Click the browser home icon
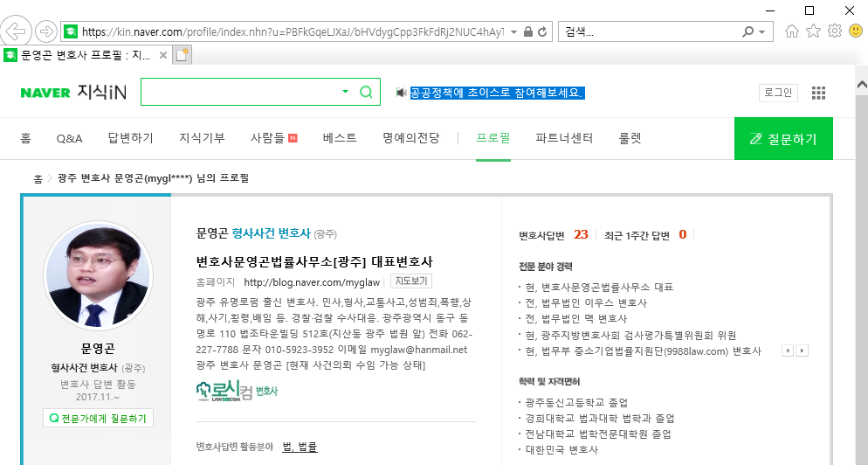The image size is (868, 465). [x=792, y=31]
